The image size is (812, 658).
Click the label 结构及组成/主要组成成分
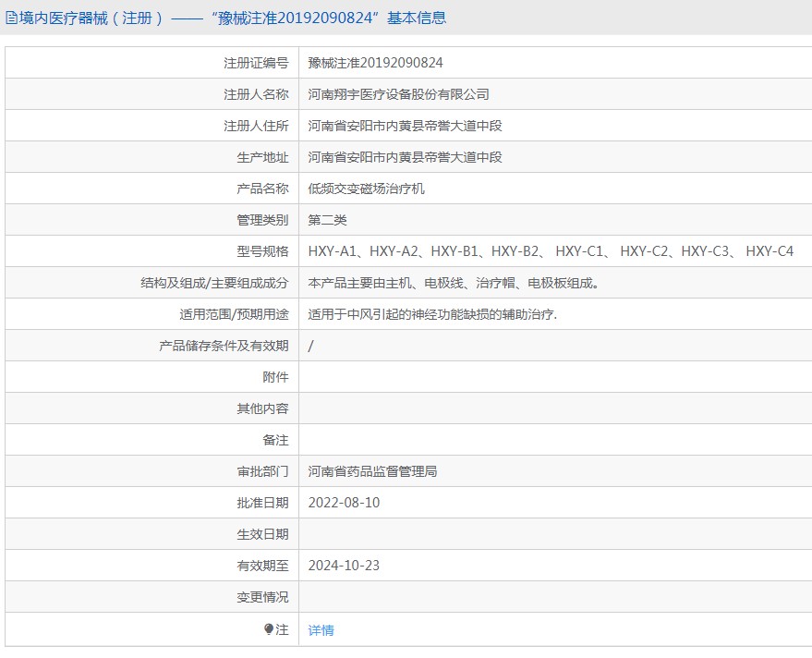(x=214, y=283)
